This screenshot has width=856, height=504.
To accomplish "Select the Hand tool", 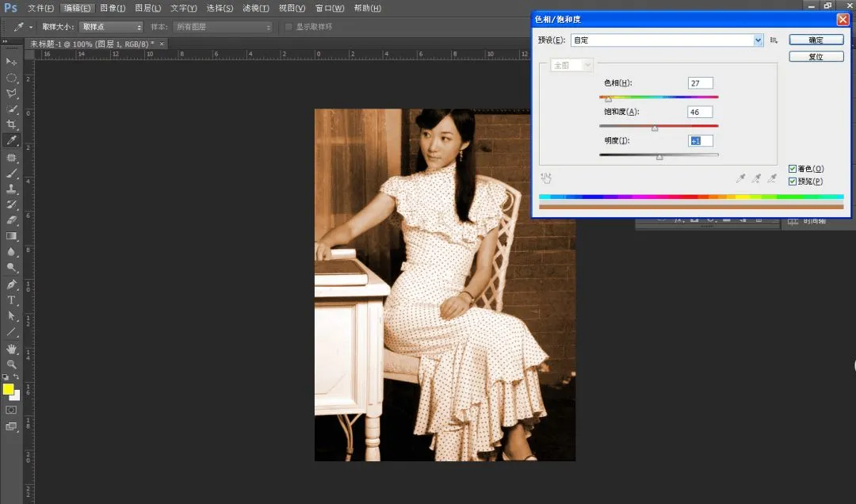I will click(x=11, y=349).
